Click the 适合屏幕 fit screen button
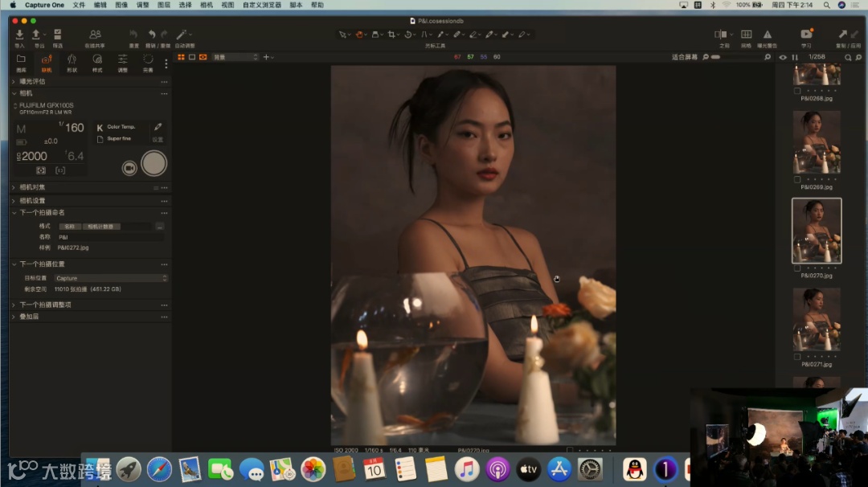Viewport: 868px width, 487px height. (x=685, y=57)
